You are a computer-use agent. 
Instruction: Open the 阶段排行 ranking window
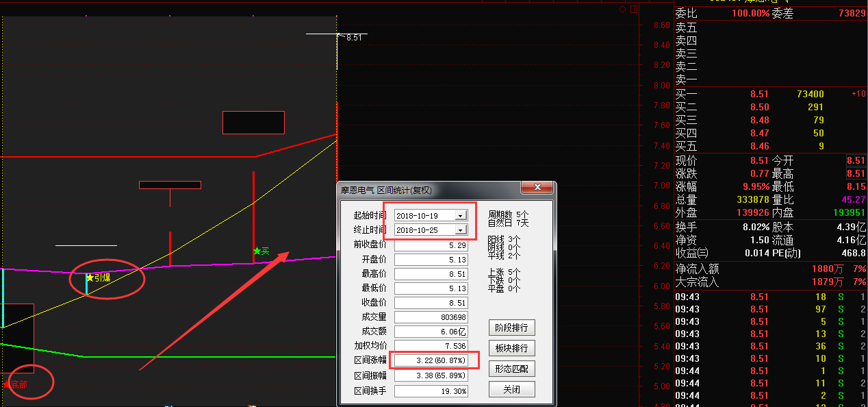[x=511, y=328]
